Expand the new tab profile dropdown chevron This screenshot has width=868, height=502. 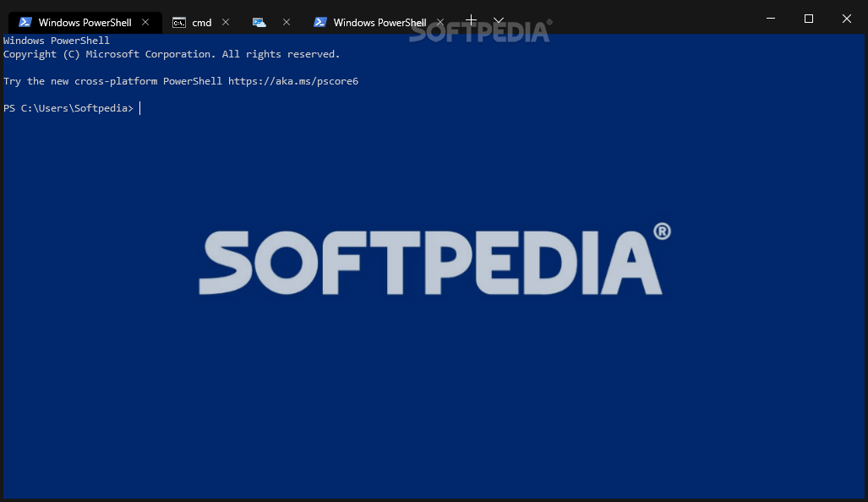499,20
